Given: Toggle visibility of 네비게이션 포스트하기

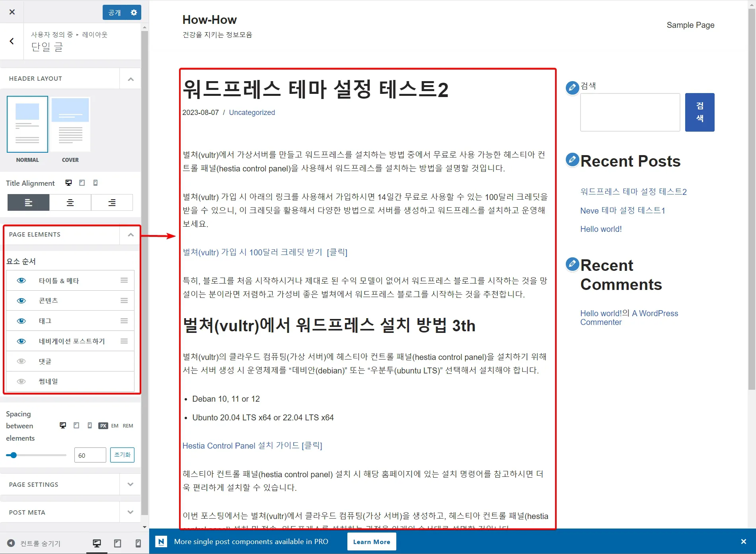Looking at the screenshot, I should [21, 341].
